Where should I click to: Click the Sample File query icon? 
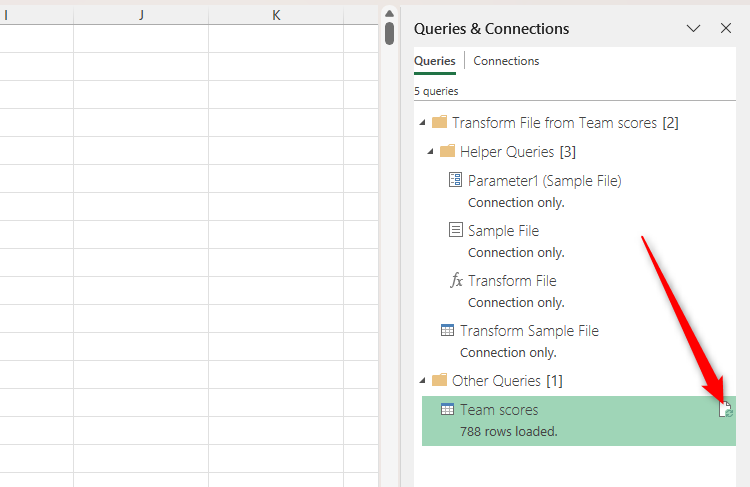(456, 231)
